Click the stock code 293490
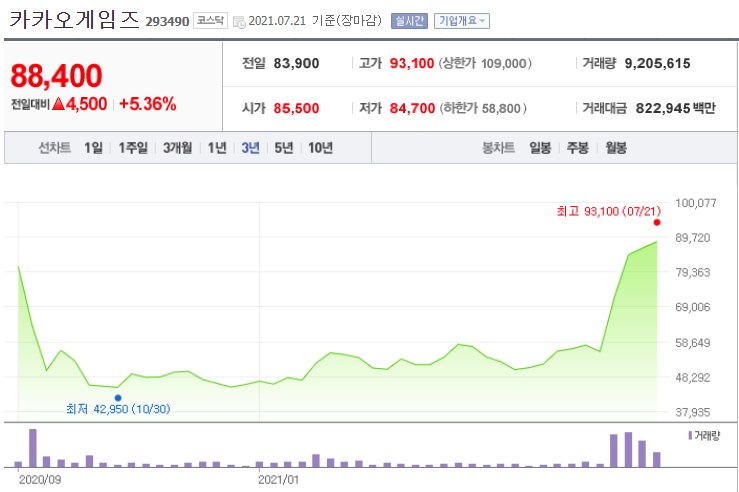This screenshot has width=739, height=492. [x=167, y=22]
